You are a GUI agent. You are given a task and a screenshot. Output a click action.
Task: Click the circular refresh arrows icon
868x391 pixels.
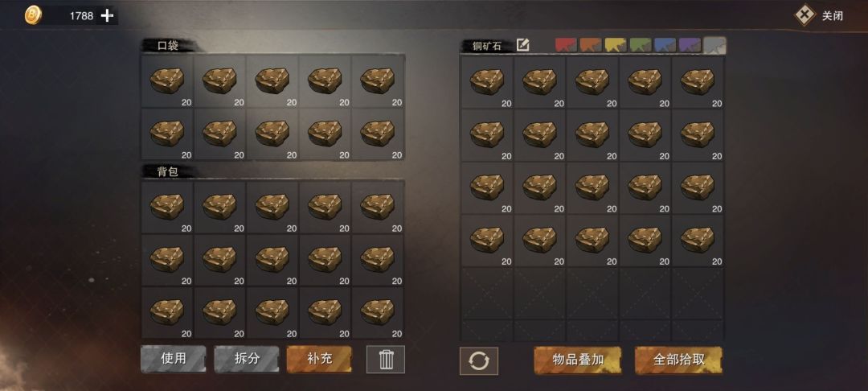pyautogui.click(x=479, y=361)
